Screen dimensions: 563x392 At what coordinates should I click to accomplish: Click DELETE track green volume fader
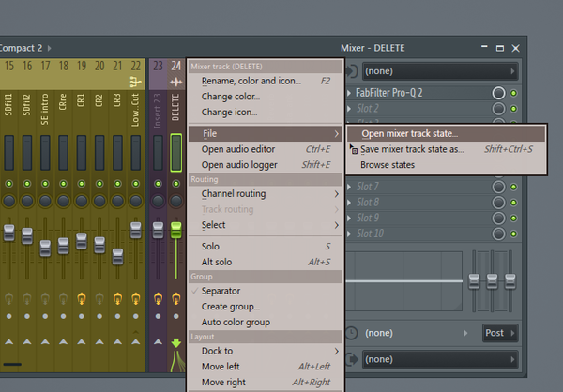(176, 231)
